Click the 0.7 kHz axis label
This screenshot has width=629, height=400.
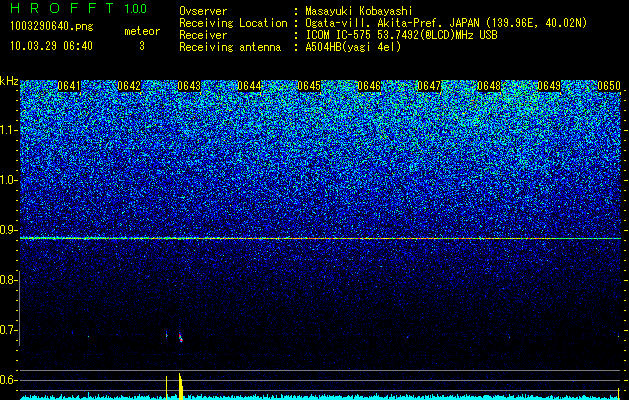tap(8, 330)
